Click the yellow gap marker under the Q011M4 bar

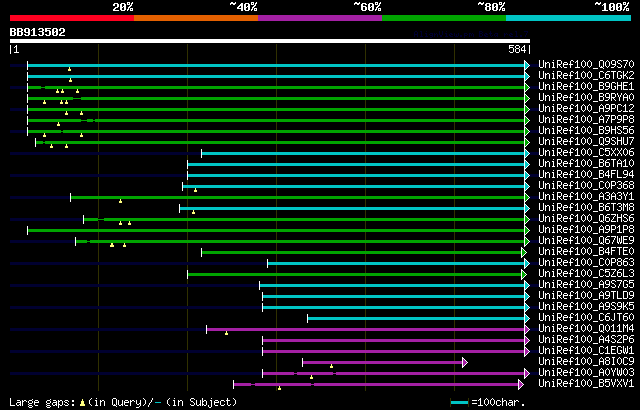point(227,333)
